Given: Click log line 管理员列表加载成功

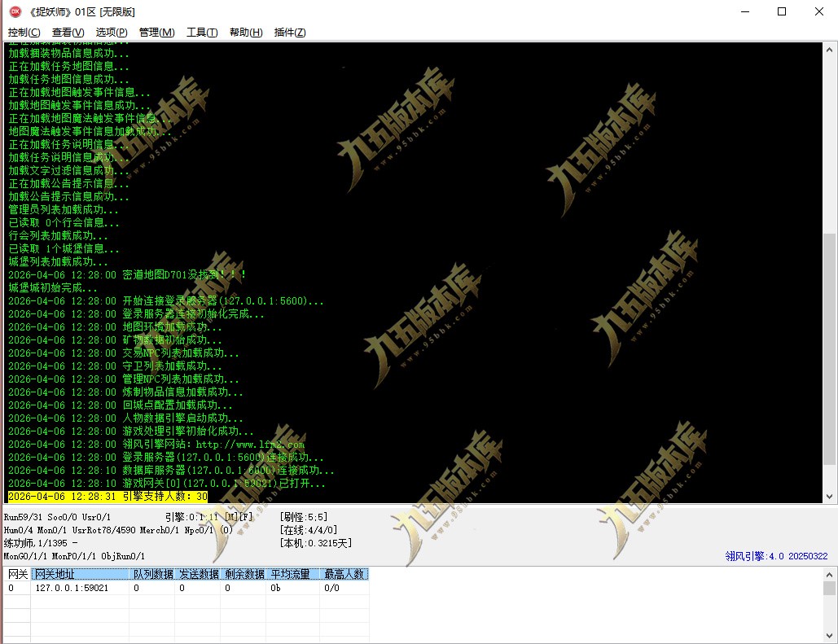Looking at the screenshot, I should click(63, 209).
